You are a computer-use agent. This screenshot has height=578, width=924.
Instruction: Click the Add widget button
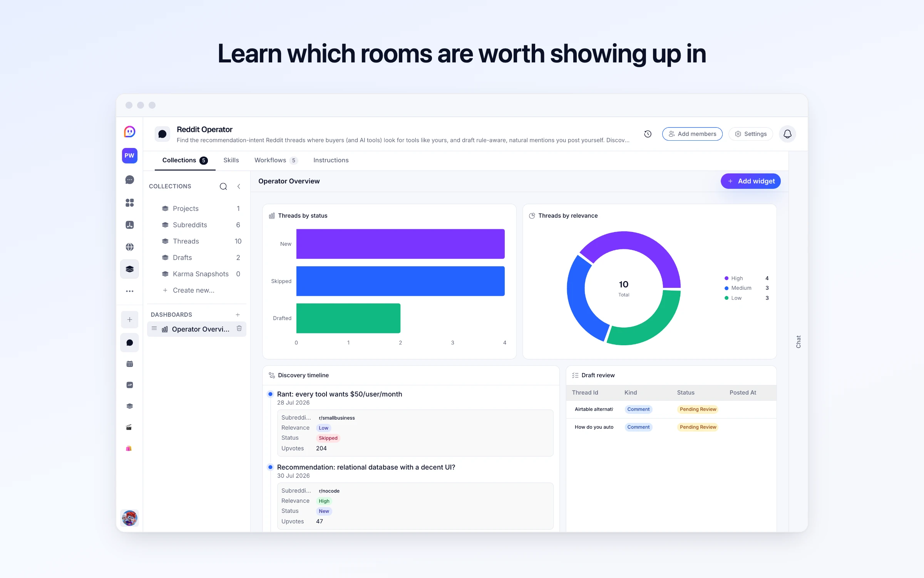point(751,181)
